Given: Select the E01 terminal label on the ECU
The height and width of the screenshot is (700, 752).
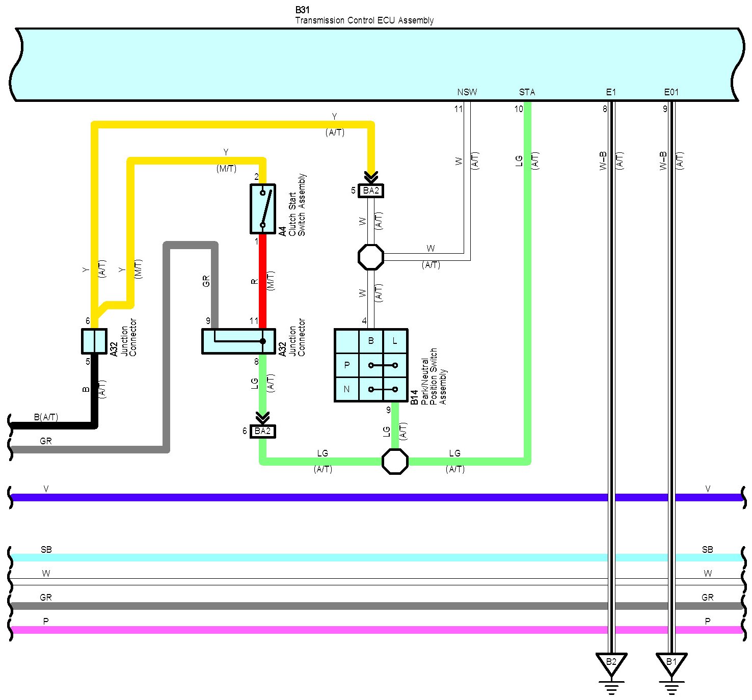Looking at the screenshot, I should (x=671, y=92).
